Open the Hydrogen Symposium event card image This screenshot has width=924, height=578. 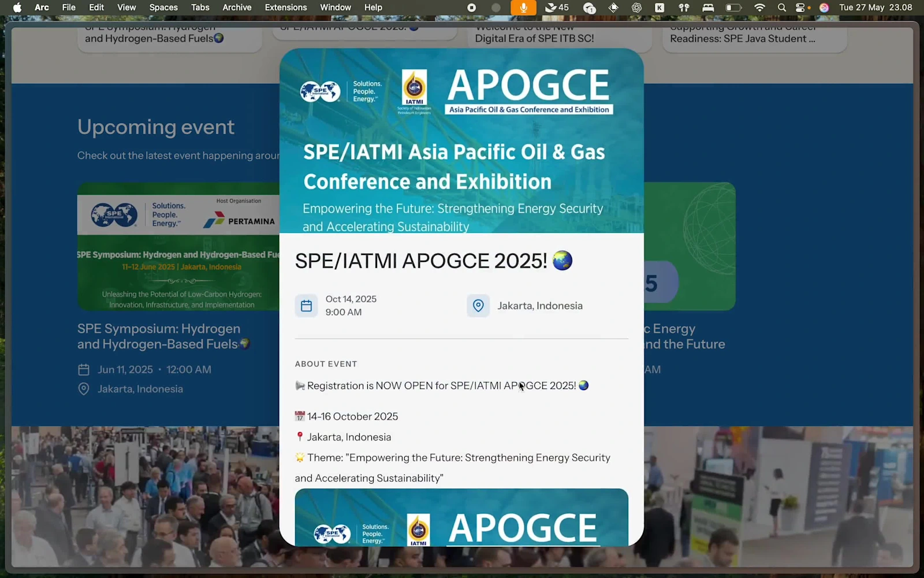(178, 247)
